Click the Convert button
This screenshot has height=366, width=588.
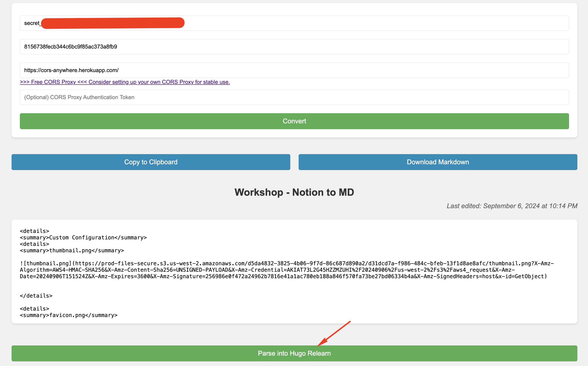pyautogui.click(x=294, y=121)
